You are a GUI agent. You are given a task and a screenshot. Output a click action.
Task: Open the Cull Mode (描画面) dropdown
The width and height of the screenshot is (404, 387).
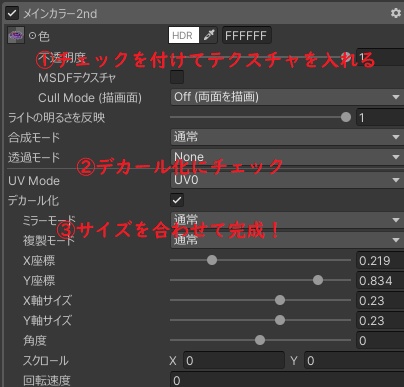[x=287, y=97]
